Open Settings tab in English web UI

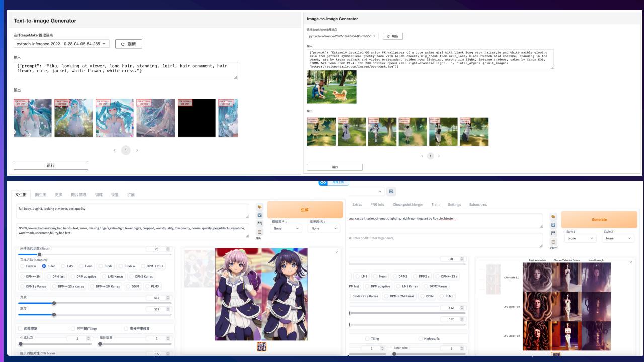(x=454, y=205)
